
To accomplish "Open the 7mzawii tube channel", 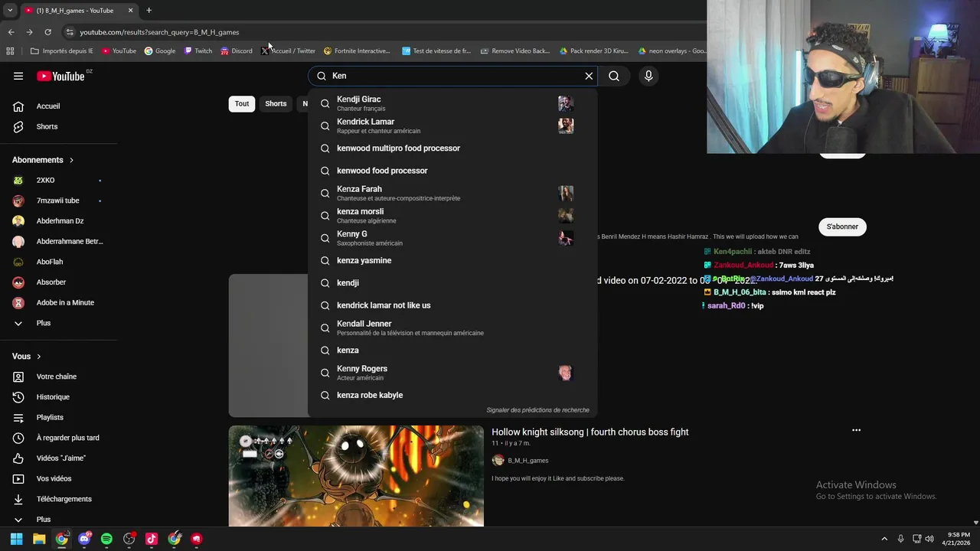I will click(x=58, y=201).
